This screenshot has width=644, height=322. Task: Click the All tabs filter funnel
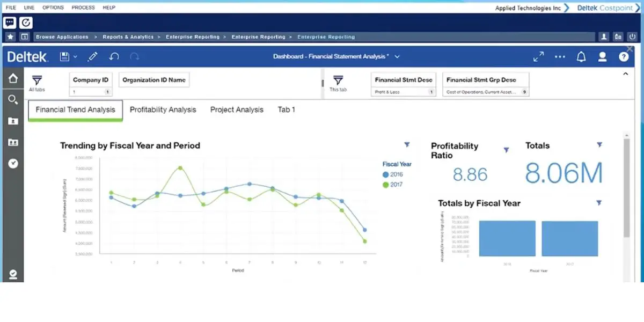click(x=37, y=80)
